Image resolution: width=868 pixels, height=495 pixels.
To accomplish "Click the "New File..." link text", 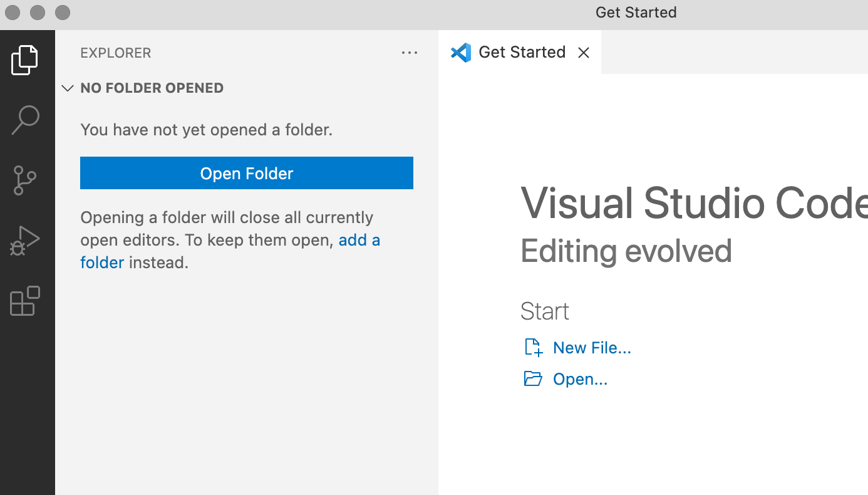I will click(x=592, y=348).
